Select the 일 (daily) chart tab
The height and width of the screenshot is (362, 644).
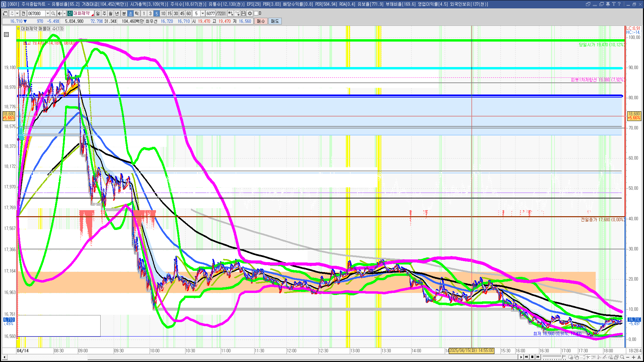pyautogui.click(x=98, y=13)
